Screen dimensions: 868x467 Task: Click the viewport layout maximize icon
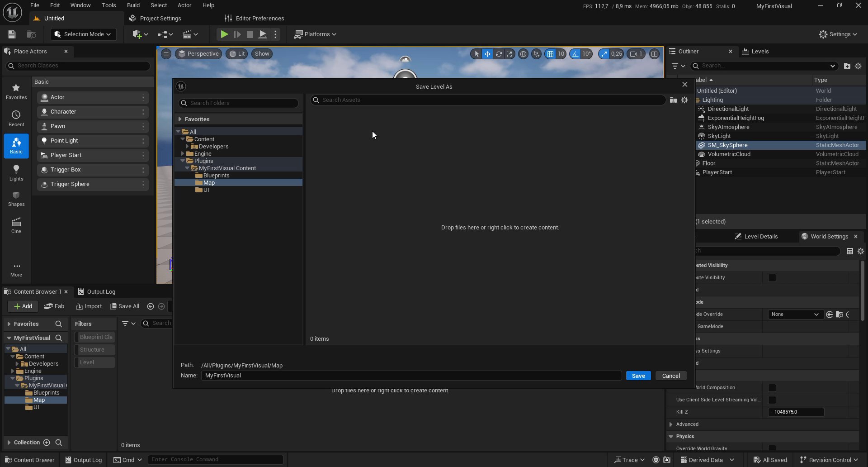(654, 54)
